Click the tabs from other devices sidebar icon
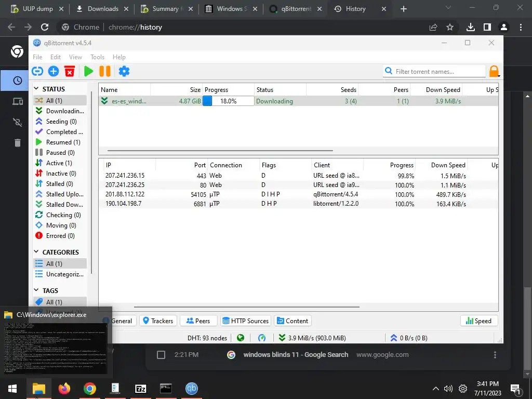The image size is (532, 399). [17, 101]
